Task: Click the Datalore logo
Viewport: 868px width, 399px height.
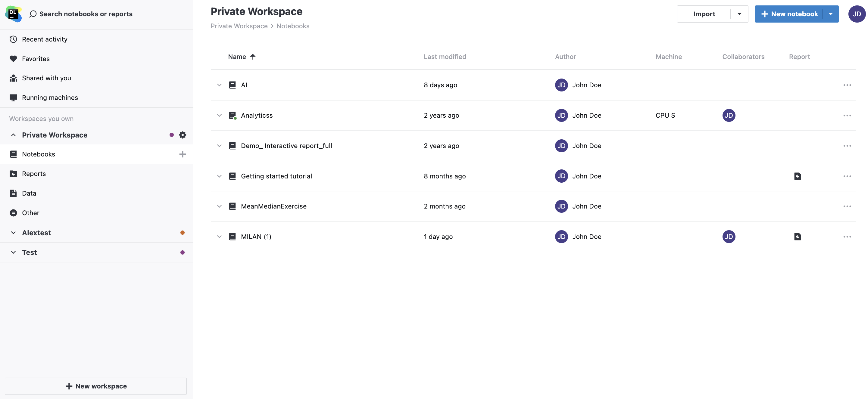Action: tap(13, 14)
